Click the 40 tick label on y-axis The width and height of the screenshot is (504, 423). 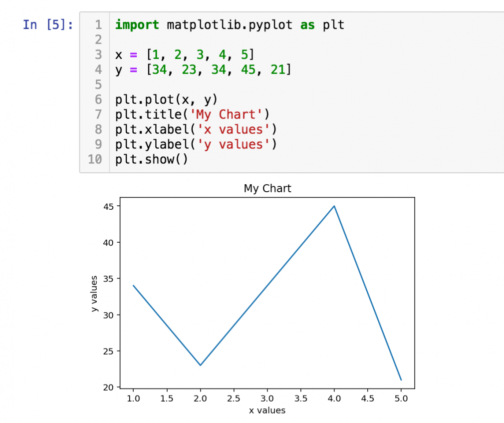click(108, 243)
